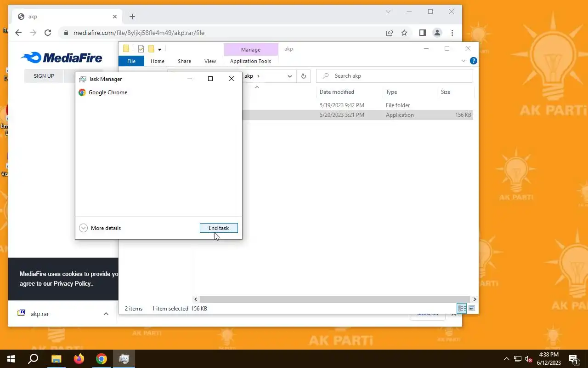This screenshot has height=368, width=588.
Task: Maximize the Task Manager window
Action: [210, 79]
